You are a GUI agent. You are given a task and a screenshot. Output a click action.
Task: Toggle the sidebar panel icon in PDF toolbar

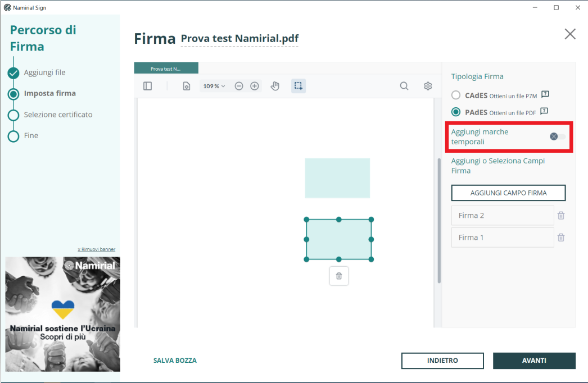pyautogui.click(x=147, y=86)
